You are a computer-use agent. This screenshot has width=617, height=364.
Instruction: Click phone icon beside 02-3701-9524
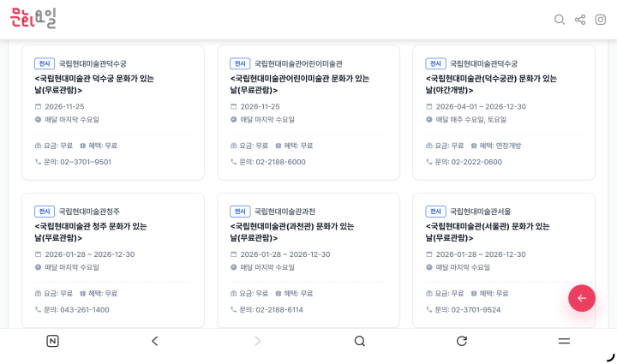(429, 310)
